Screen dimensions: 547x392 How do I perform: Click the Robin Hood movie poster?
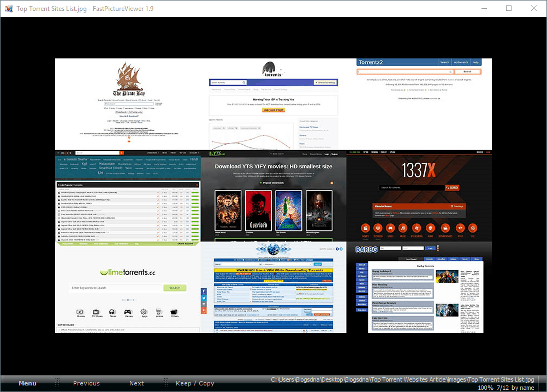tap(228, 210)
